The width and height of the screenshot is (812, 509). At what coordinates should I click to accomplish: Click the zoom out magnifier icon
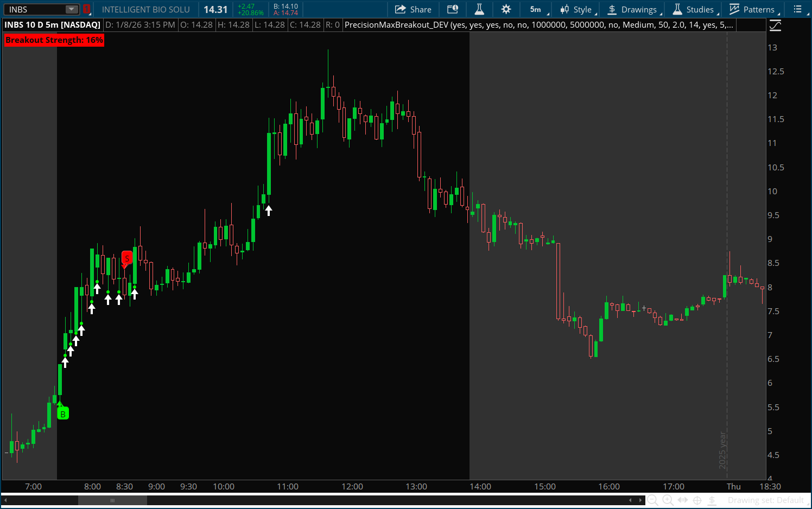(653, 500)
